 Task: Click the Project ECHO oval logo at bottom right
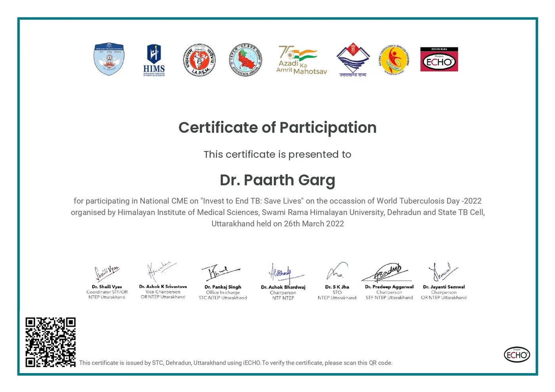(517, 354)
